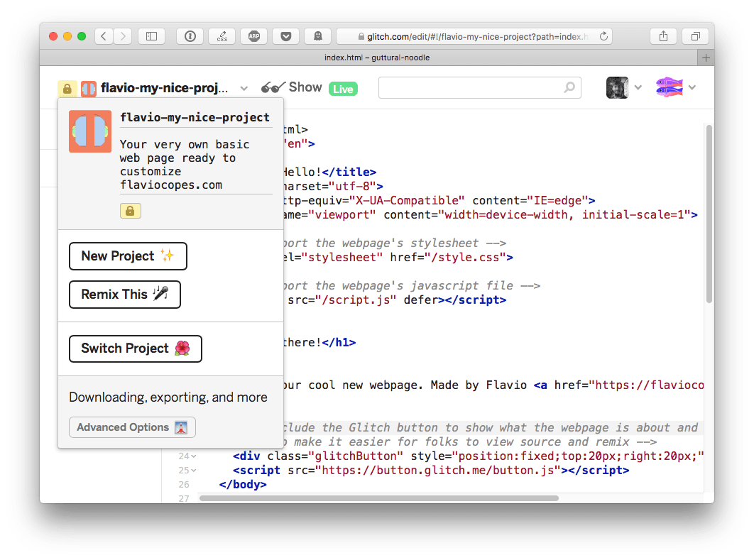Save page with the Pocket toolbar icon
This screenshot has width=754, height=560.
coord(285,35)
